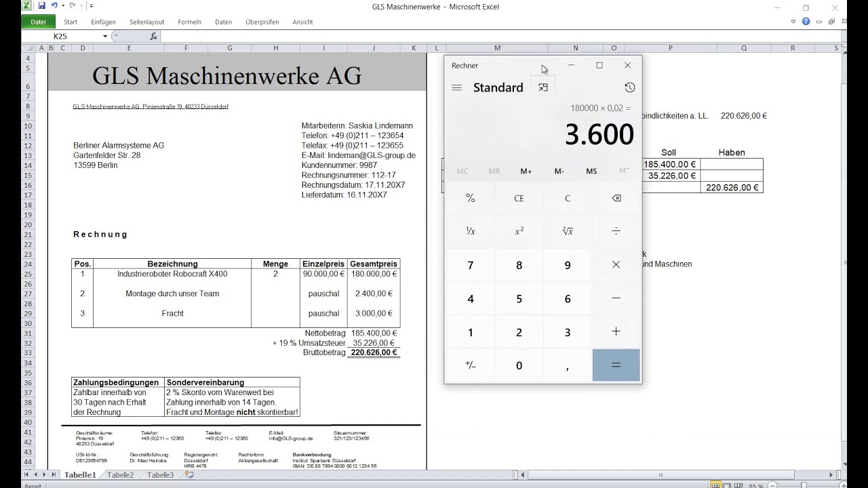Select column E header in Excel

(x=129, y=48)
